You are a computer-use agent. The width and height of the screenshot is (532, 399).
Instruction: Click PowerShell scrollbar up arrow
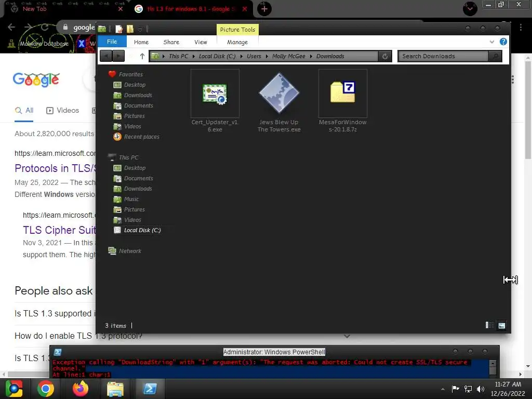493,363
